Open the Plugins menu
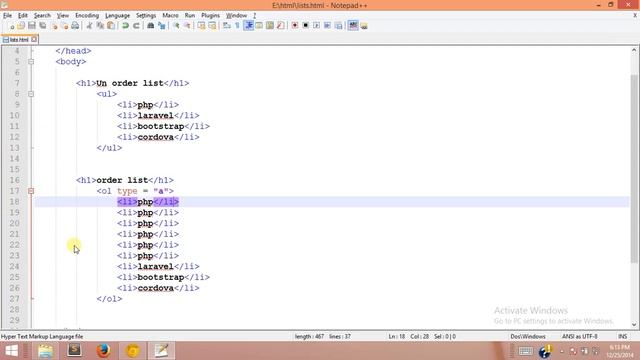 (210, 16)
